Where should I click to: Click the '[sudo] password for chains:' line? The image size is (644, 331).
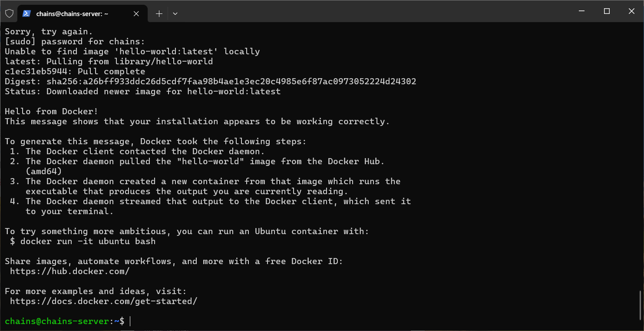[x=74, y=42]
